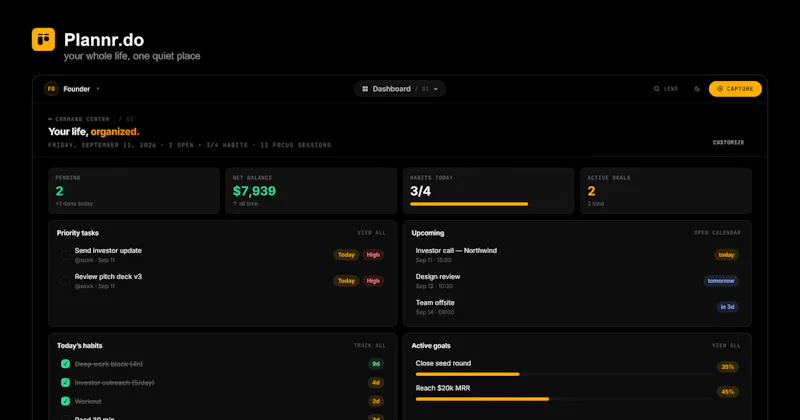The width and height of the screenshot is (800, 420).
Task: Click the FO founder avatar
Action: (x=51, y=89)
